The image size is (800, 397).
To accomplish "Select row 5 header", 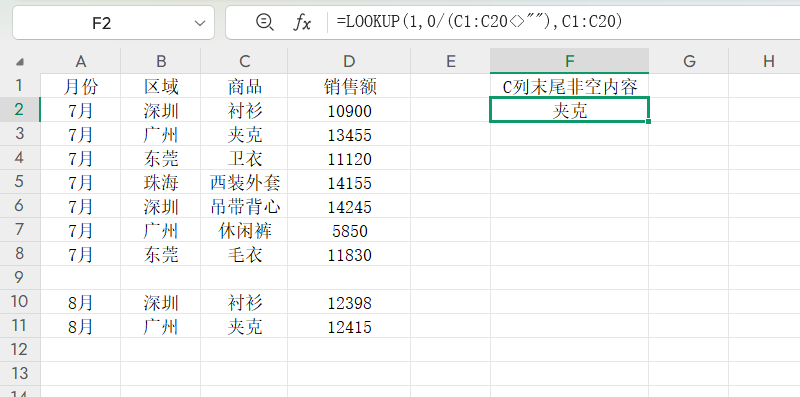I will [20, 182].
